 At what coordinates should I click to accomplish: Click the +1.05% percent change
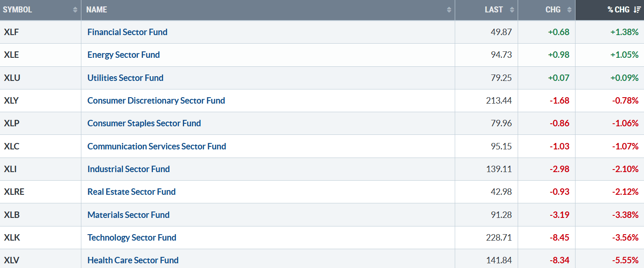pos(624,55)
